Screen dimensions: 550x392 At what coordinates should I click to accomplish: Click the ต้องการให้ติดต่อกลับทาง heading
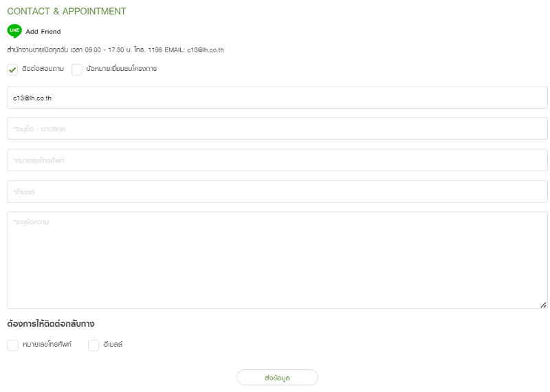(51, 324)
